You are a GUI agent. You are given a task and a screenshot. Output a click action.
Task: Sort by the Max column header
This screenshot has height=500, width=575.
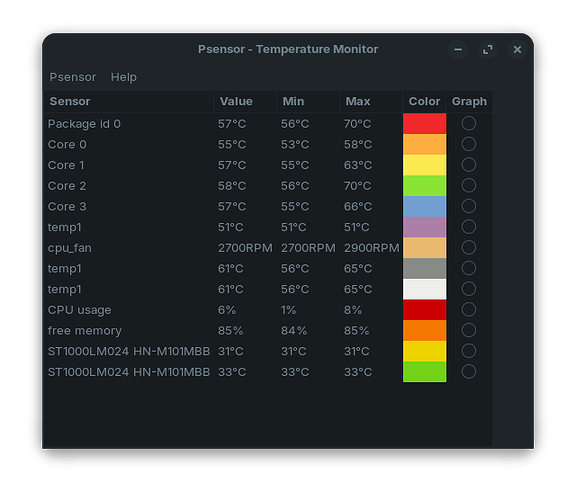click(371, 101)
